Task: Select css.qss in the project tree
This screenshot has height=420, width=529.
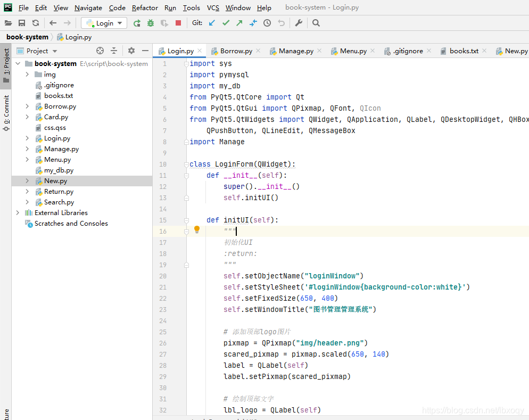Action: (55, 128)
